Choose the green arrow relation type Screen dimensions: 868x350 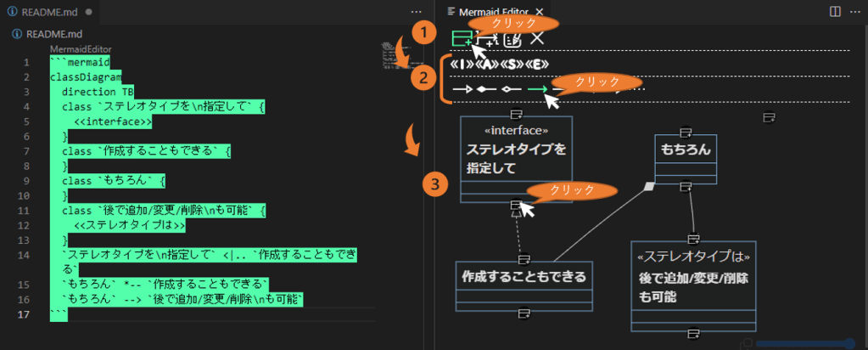coord(536,88)
